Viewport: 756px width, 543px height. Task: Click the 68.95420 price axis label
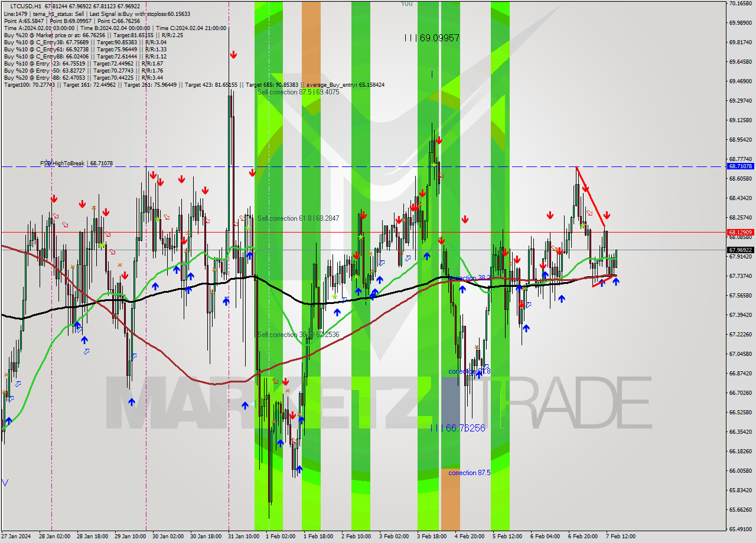[x=740, y=140]
